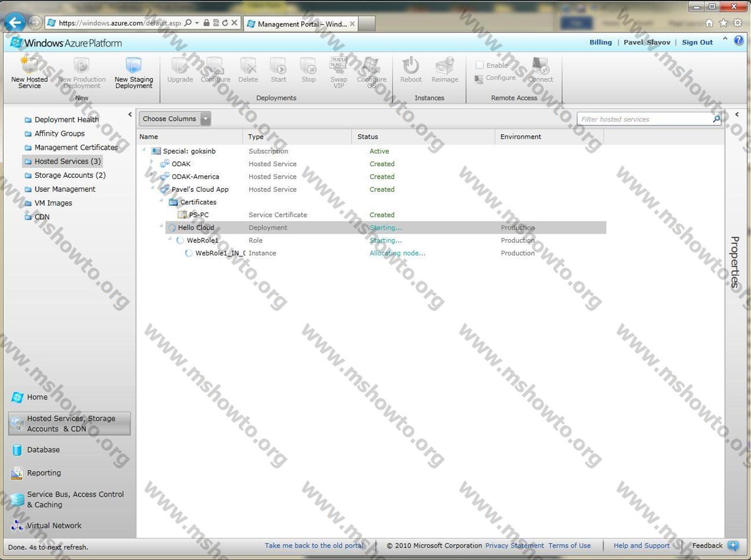Click Remote Access Configure button
Image resolution: width=751 pixels, height=560 pixels.
tap(495, 78)
